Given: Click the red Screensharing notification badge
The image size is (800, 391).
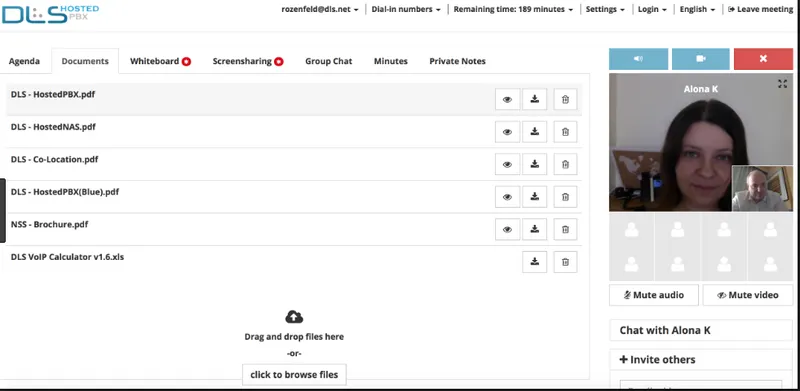Looking at the screenshot, I should [279, 62].
